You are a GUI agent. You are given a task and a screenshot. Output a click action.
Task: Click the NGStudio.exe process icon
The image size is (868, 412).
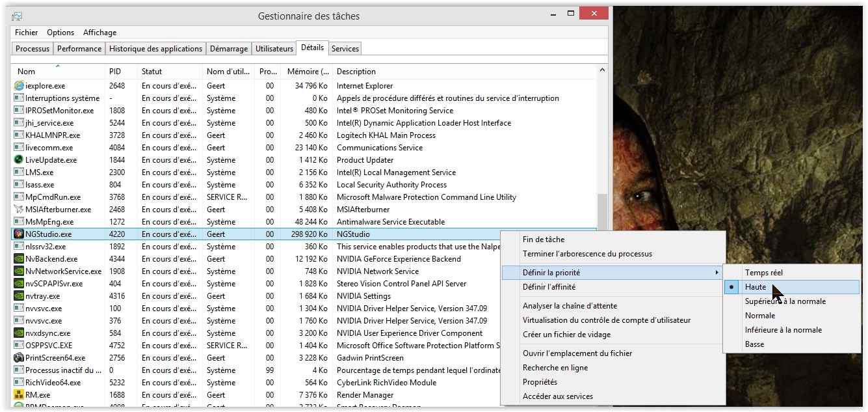(19, 234)
